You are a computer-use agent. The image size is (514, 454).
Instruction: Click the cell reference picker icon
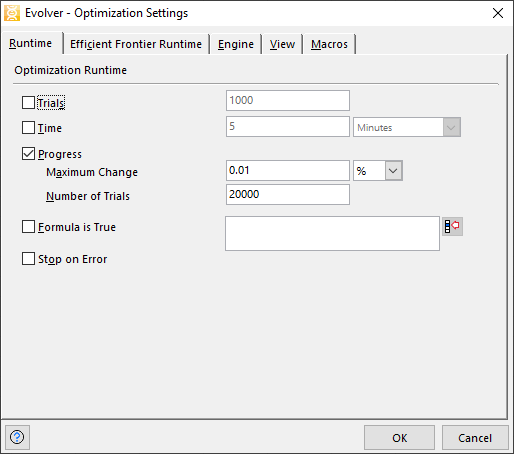(452, 227)
